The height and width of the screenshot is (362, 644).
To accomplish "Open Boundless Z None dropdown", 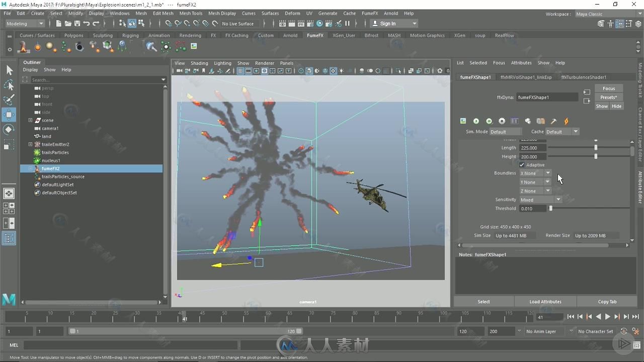I will point(535,191).
